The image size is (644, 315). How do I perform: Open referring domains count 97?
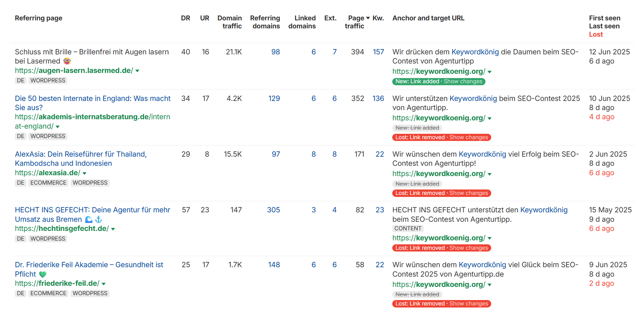tap(276, 154)
